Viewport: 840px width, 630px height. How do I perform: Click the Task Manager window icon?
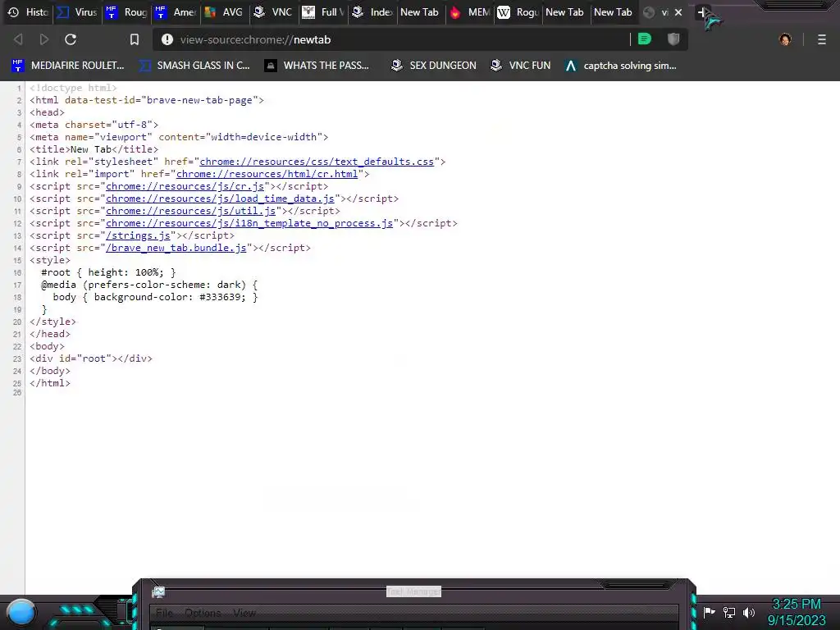point(158,592)
